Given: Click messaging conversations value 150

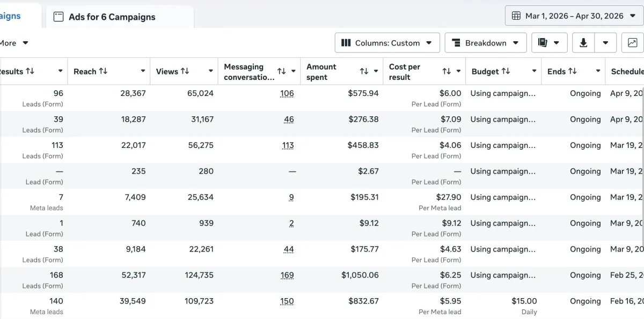Looking at the screenshot, I should [x=287, y=301].
